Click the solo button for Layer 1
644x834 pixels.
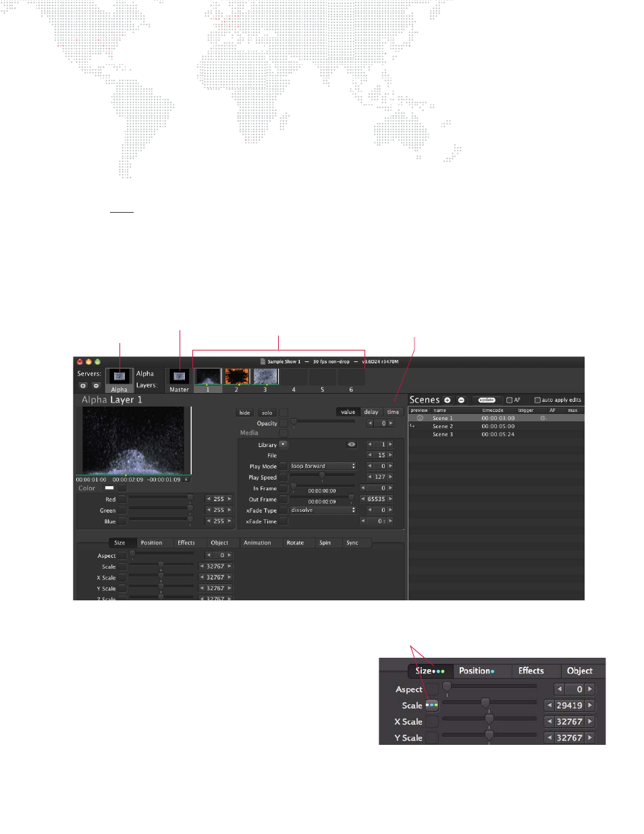tap(267, 413)
